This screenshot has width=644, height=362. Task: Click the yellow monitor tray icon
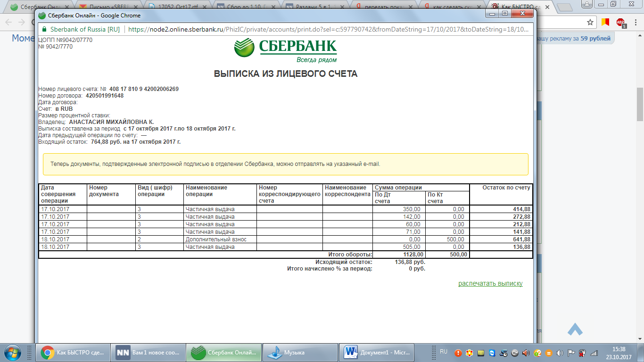pyautogui.click(x=481, y=353)
